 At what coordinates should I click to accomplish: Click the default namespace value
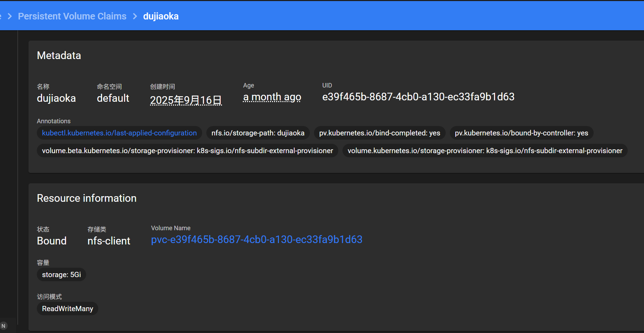point(113,98)
